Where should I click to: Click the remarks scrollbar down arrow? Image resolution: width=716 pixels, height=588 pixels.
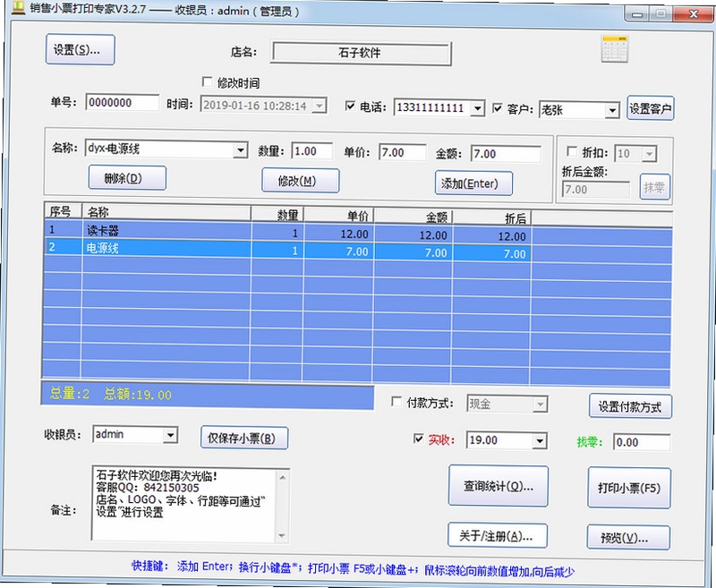click(x=282, y=535)
